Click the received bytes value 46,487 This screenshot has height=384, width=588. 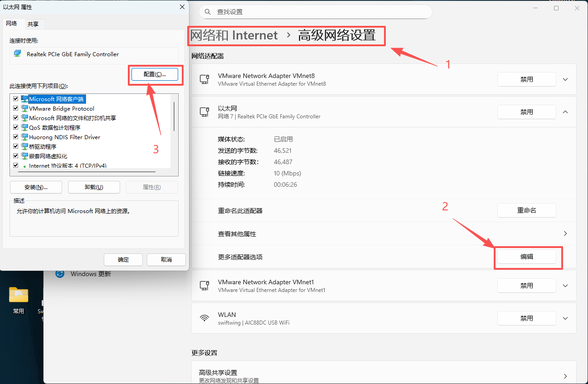click(x=283, y=162)
